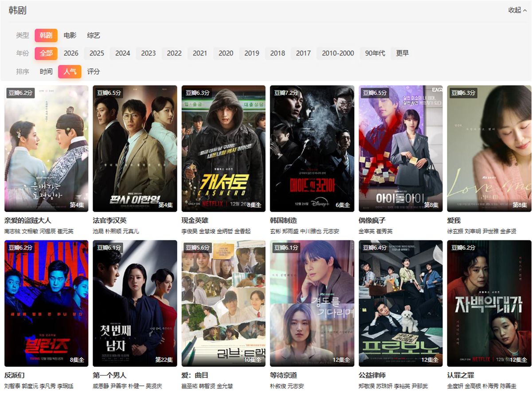This screenshot has height=393, width=532.
Task: Click the 认罪之罪 poster image
Action: click(489, 303)
